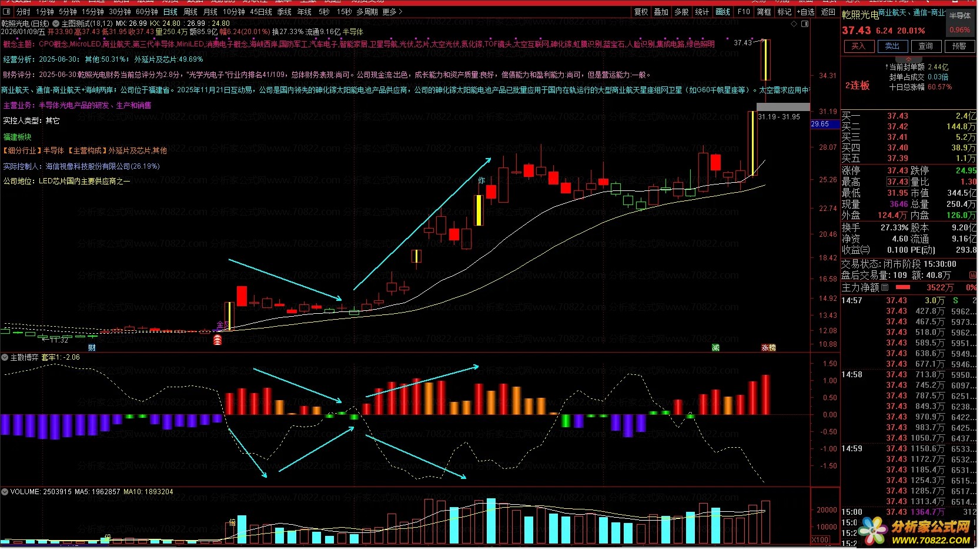Click the 减 marker below the chart
This screenshot has width=980, height=550.
(x=715, y=348)
